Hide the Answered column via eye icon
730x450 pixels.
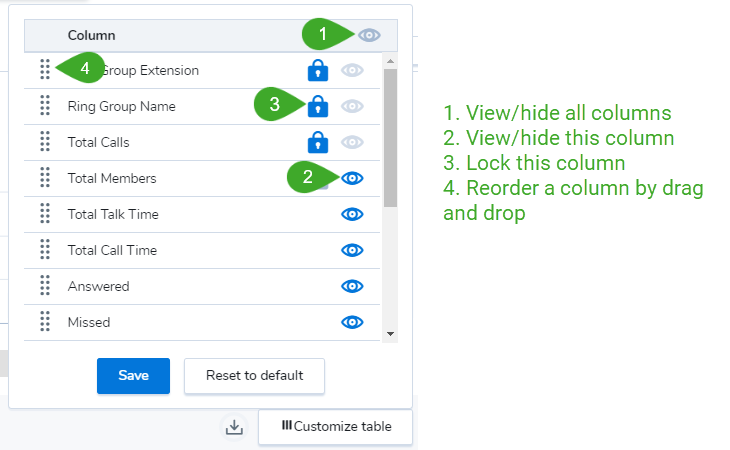[352, 286]
